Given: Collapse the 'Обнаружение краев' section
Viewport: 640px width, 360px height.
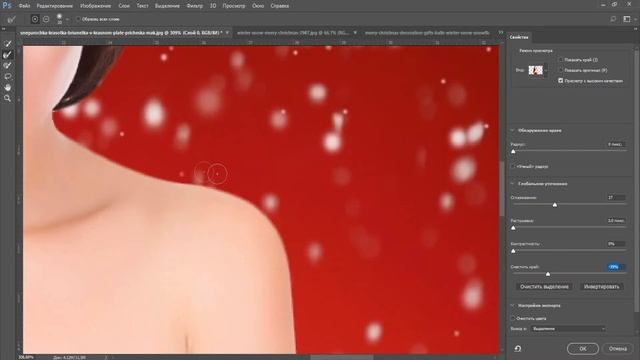Looking at the screenshot, I should pos(513,131).
